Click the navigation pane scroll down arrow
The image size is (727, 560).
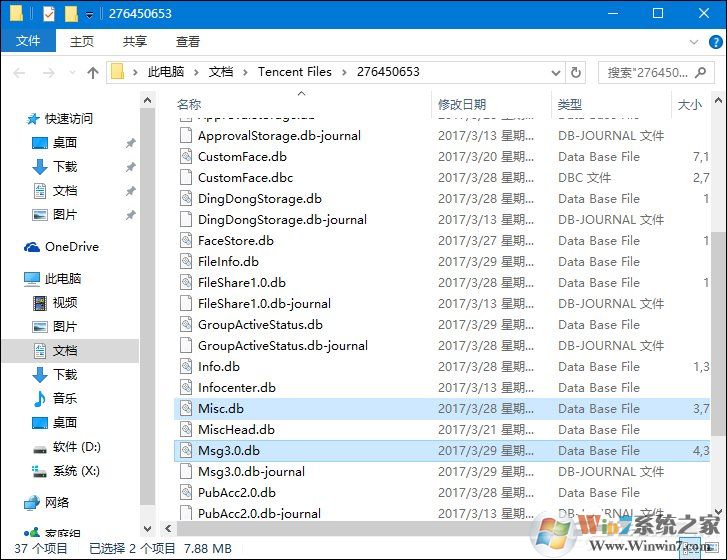pyautogui.click(x=147, y=528)
